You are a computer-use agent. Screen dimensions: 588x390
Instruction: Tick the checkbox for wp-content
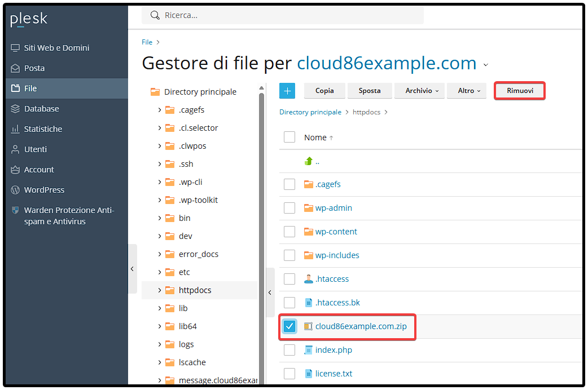pyautogui.click(x=289, y=232)
